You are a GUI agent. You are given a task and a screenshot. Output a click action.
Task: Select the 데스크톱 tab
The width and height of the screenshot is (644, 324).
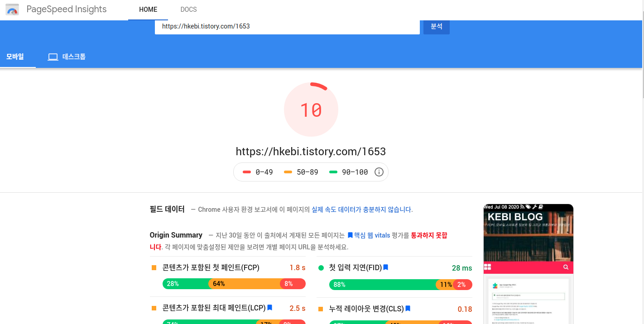coord(66,57)
